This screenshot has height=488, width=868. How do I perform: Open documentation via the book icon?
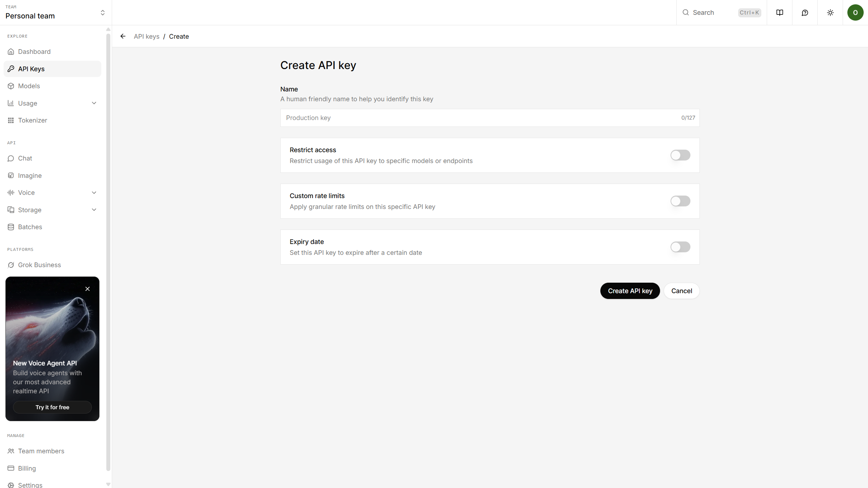[x=779, y=12]
